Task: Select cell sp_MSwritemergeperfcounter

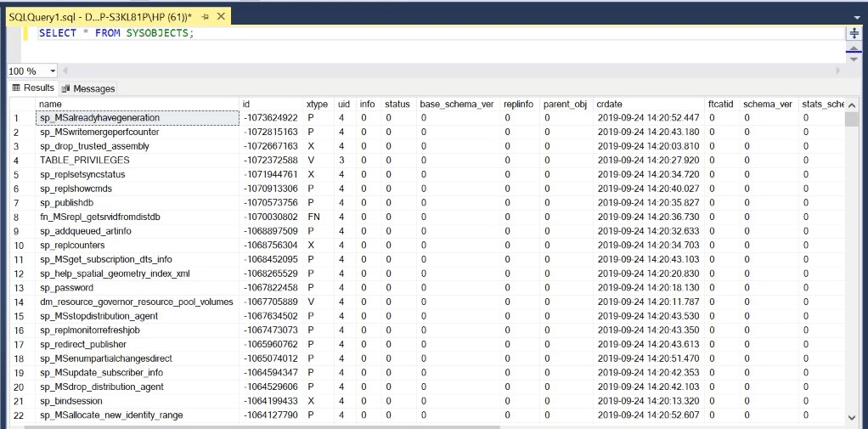Action: [138, 133]
